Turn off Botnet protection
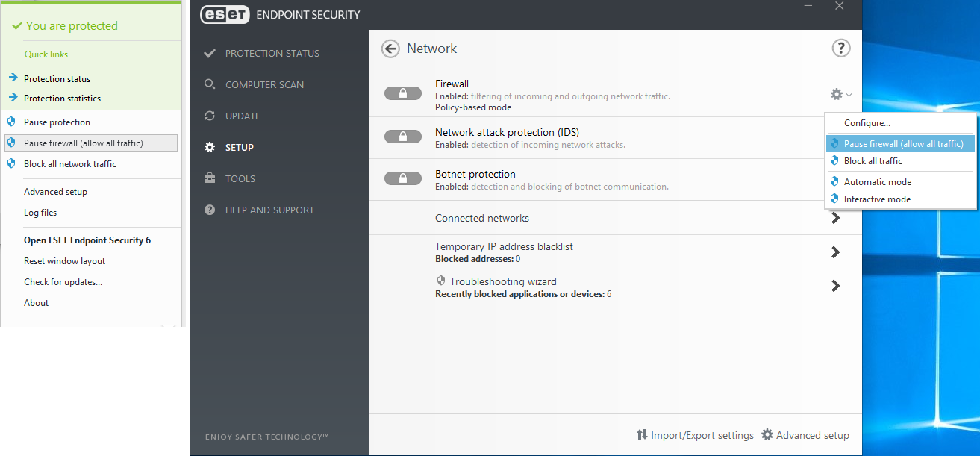The height and width of the screenshot is (456, 980). (x=403, y=179)
